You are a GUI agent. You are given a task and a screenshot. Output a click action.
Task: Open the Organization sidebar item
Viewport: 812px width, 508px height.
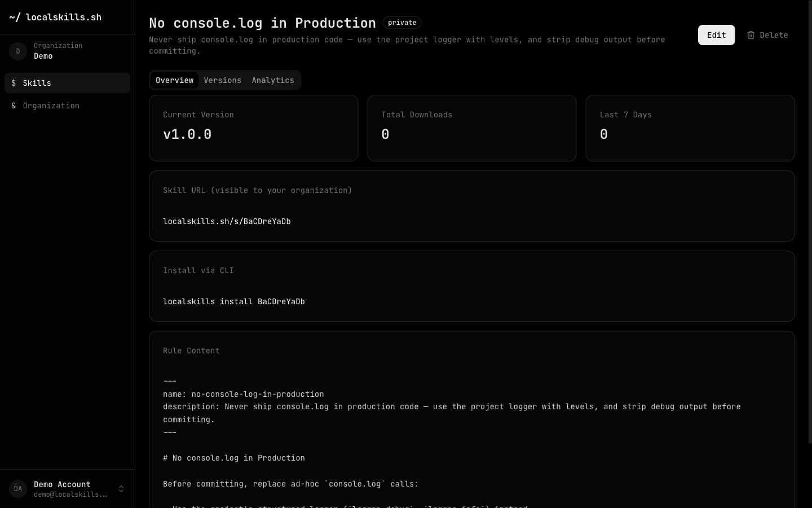tap(67, 106)
